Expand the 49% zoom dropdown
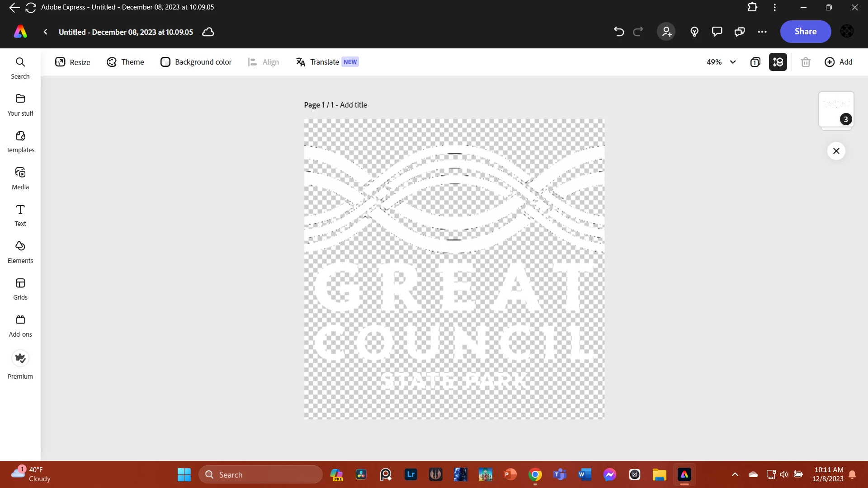The width and height of the screenshot is (868, 488). pyautogui.click(x=722, y=62)
